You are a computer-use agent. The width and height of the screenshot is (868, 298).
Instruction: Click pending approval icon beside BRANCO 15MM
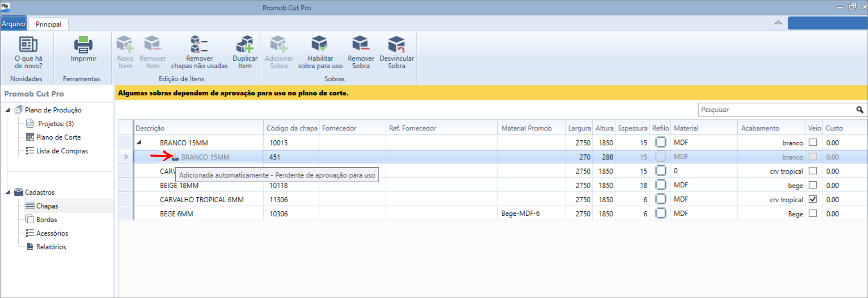coord(175,157)
